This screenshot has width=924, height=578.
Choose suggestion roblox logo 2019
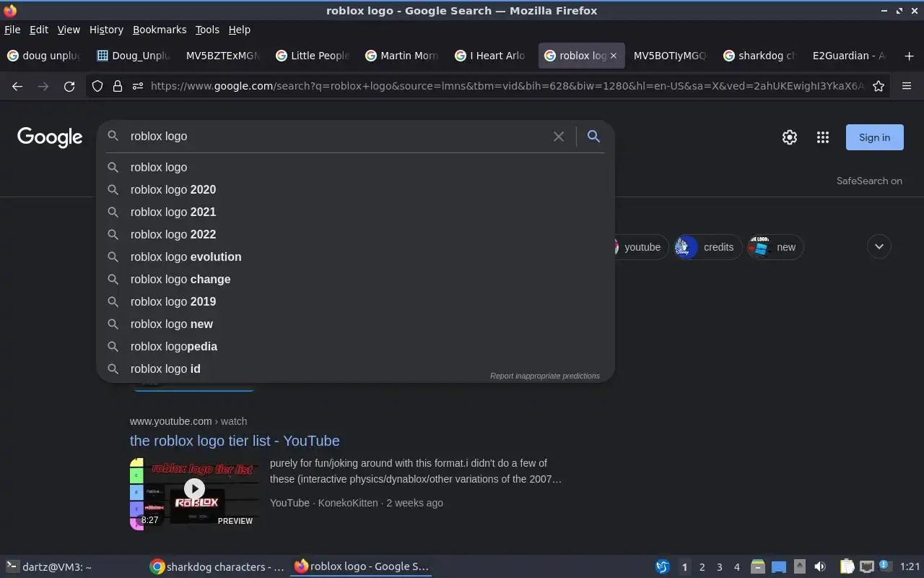(x=355, y=301)
